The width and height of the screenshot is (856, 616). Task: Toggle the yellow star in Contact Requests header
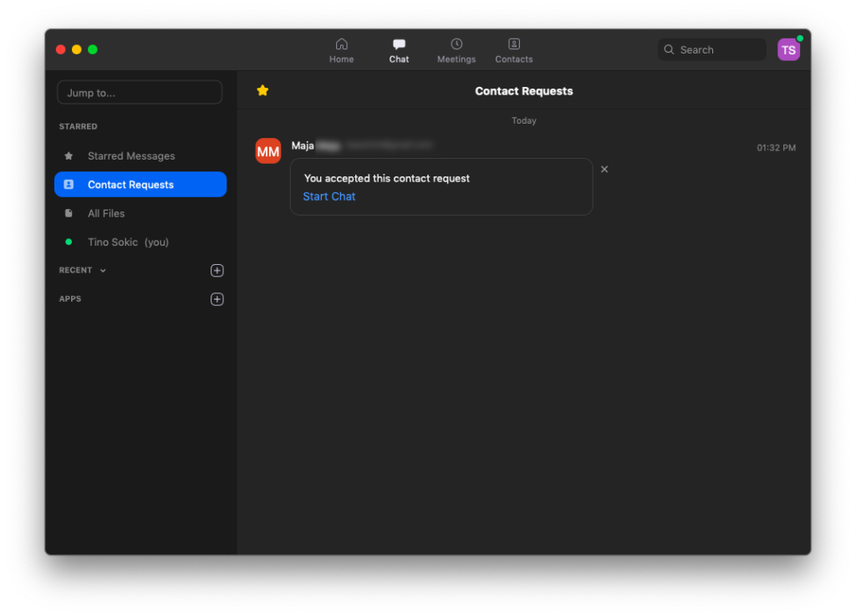pos(262,91)
